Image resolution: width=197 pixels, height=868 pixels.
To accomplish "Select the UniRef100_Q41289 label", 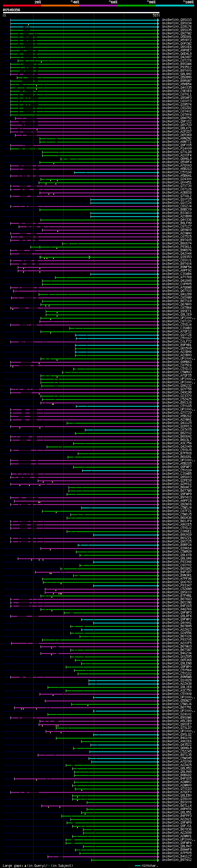I will (176, 294).
